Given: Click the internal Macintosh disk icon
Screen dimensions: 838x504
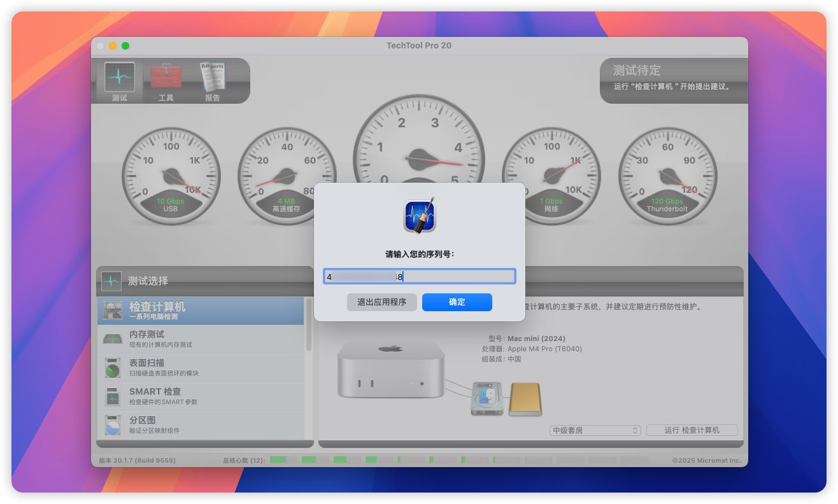Looking at the screenshot, I should 487,400.
